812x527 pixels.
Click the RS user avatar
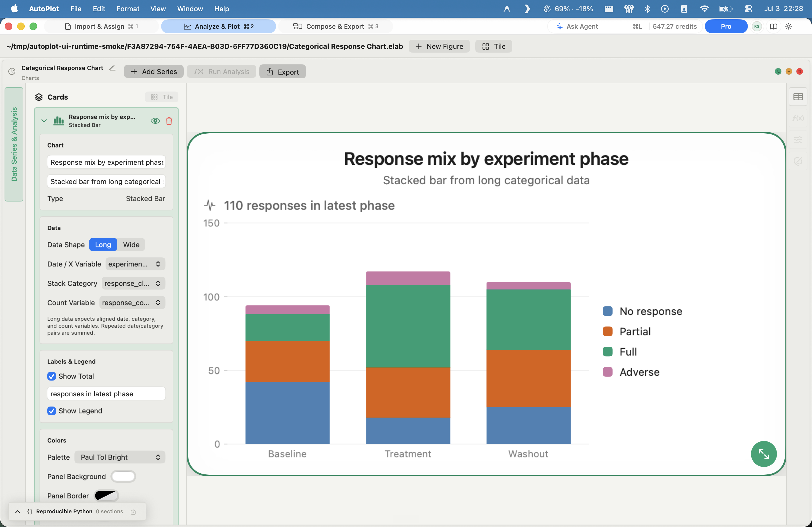pos(757,26)
